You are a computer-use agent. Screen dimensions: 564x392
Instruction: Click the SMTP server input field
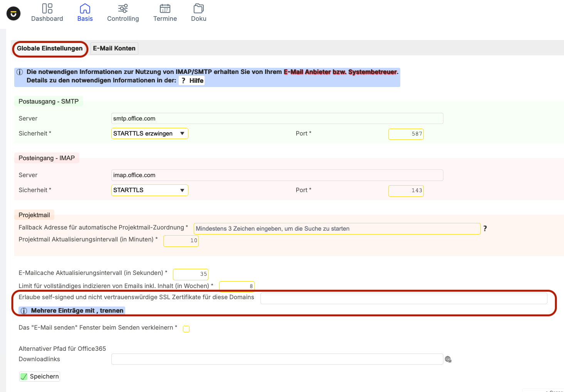click(x=277, y=119)
